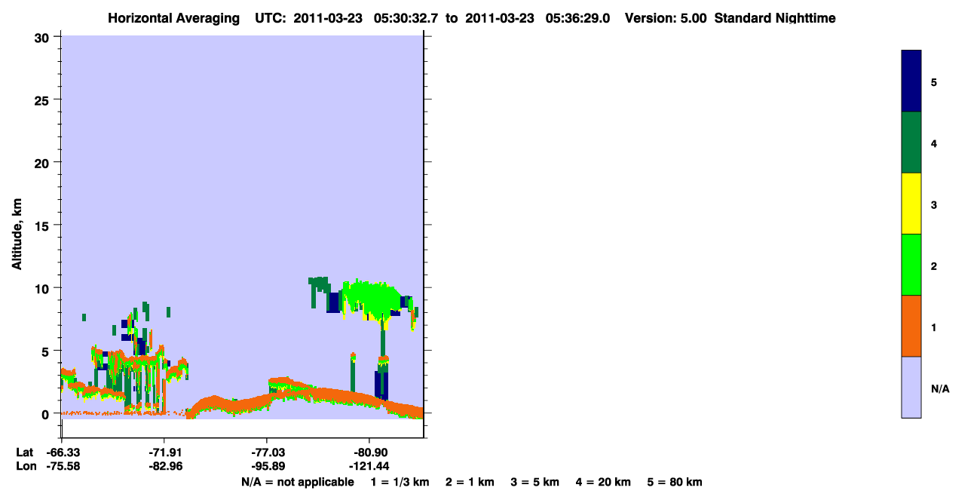Click the 'Altitude, km' axis label
Screen dimensions: 980x503
16,235
